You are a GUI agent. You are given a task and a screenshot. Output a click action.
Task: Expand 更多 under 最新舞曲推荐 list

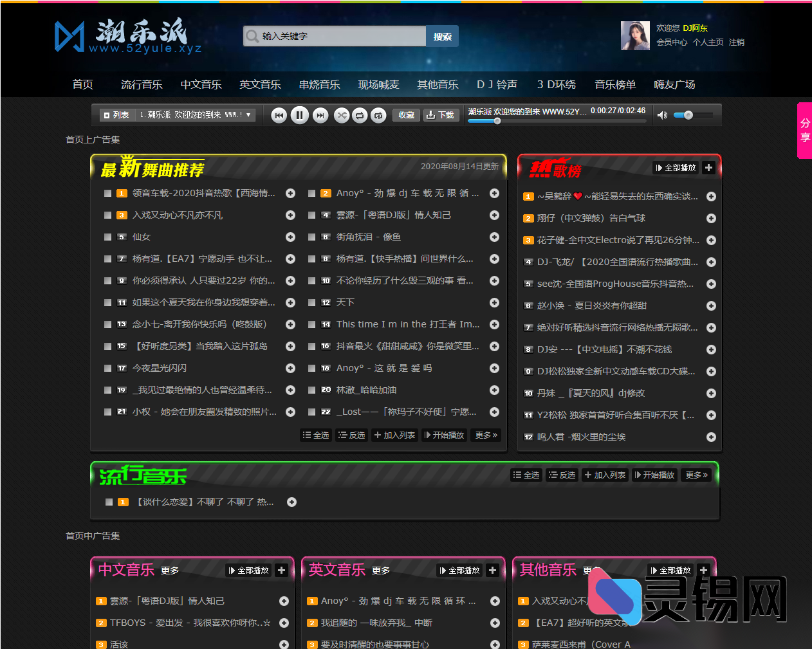(486, 435)
